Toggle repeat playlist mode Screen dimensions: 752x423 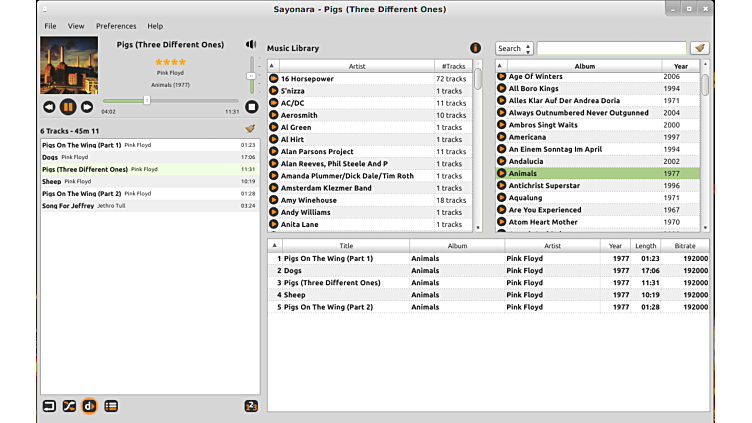click(49, 406)
